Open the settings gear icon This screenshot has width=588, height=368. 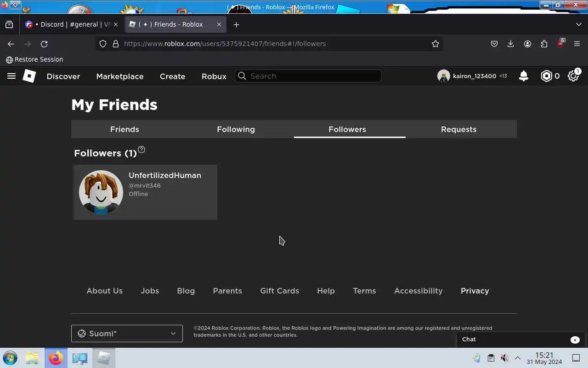coord(573,76)
